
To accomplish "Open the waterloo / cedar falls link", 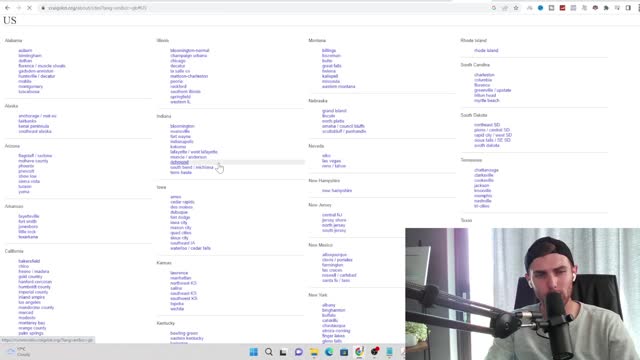I will pos(191,248).
